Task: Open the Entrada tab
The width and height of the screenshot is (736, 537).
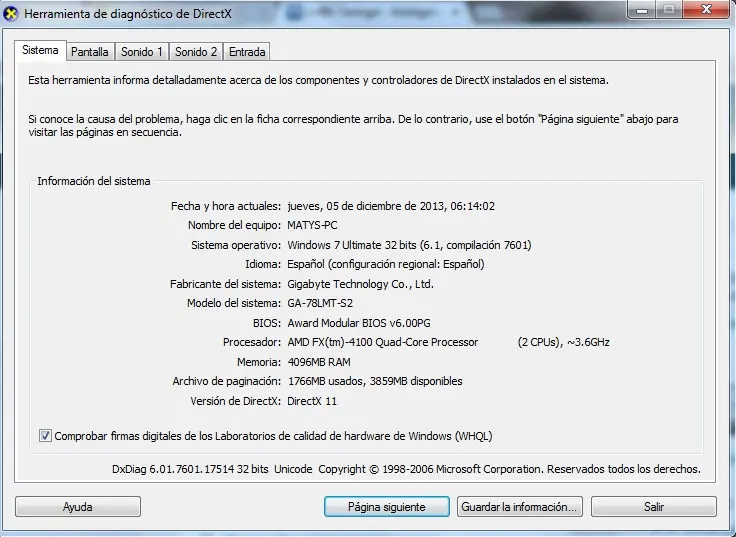Action: coord(247,52)
